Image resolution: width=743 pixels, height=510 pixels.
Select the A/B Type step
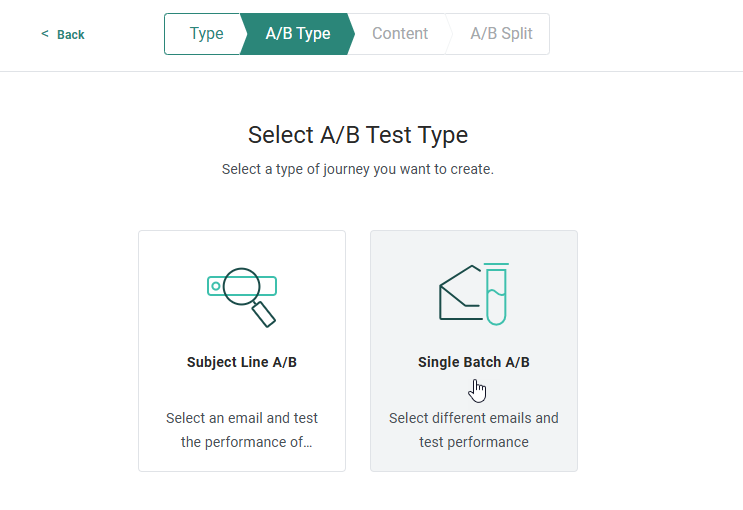click(297, 34)
